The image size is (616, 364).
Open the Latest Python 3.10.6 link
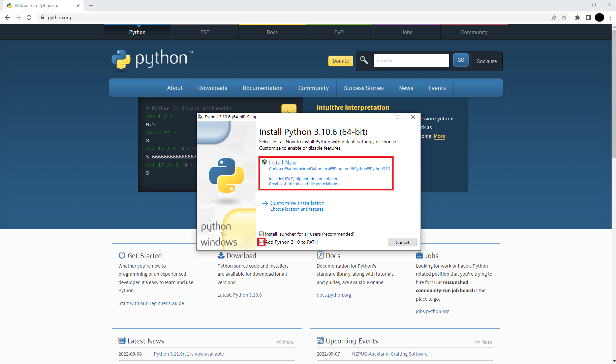pos(247,295)
